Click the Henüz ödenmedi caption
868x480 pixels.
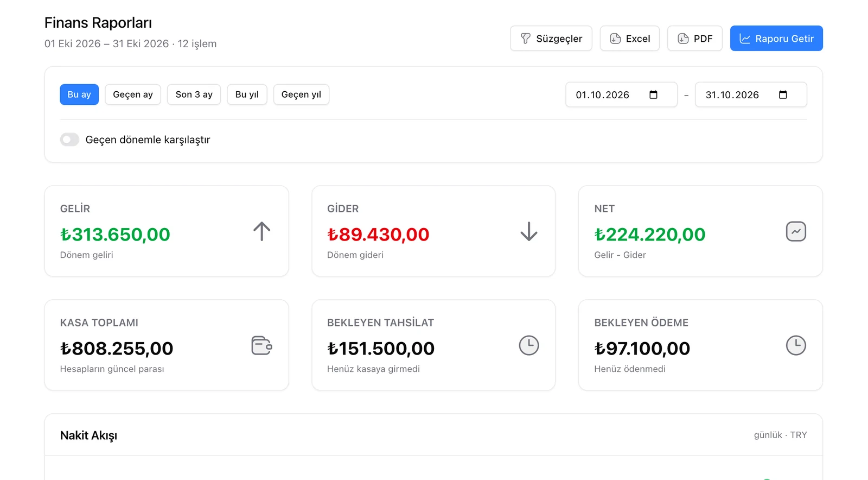(630, 369)
